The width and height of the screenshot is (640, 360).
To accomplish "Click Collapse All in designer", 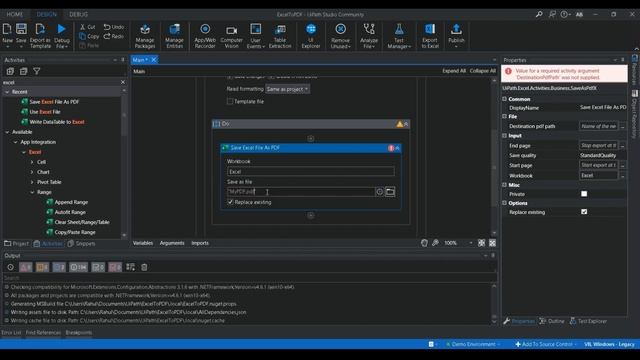I will pos(482,71).
